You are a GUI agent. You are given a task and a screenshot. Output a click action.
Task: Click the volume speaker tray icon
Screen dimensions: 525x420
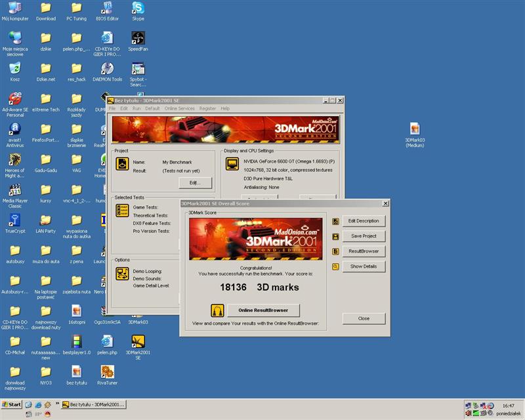(x=468, y=413)
